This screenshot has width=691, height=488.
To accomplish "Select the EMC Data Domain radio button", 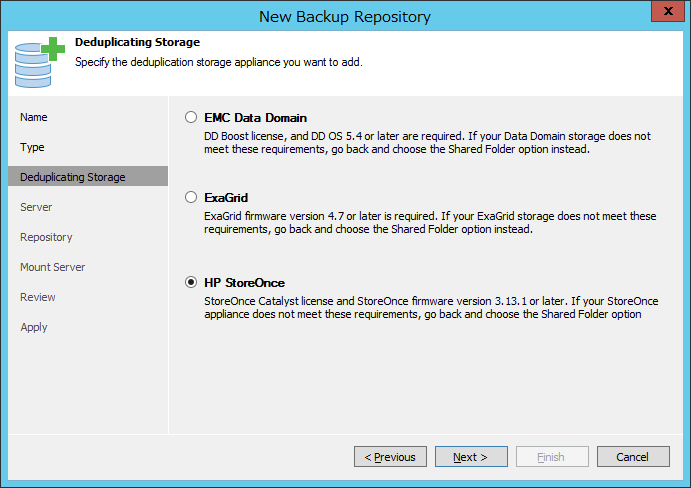I will pyautogui.click(x=191, y=117).
